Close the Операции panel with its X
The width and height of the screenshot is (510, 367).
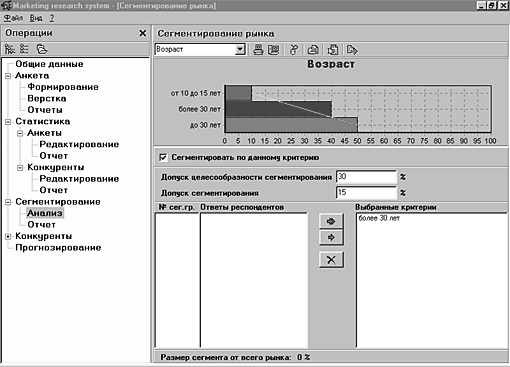[x=142, y=33]
